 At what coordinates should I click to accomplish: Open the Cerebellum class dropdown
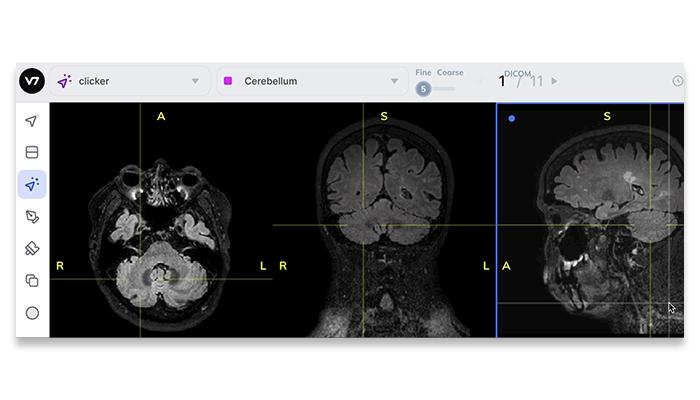click(312, 81)
